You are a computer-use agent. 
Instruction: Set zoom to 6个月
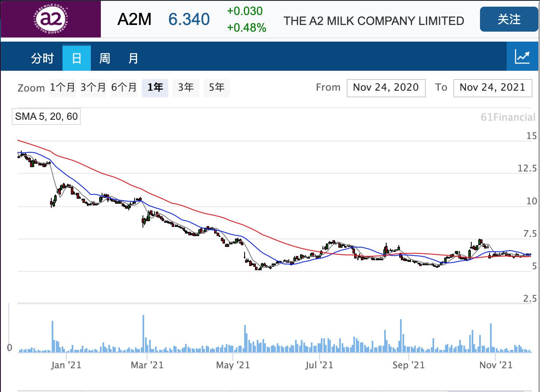[124, 87]
